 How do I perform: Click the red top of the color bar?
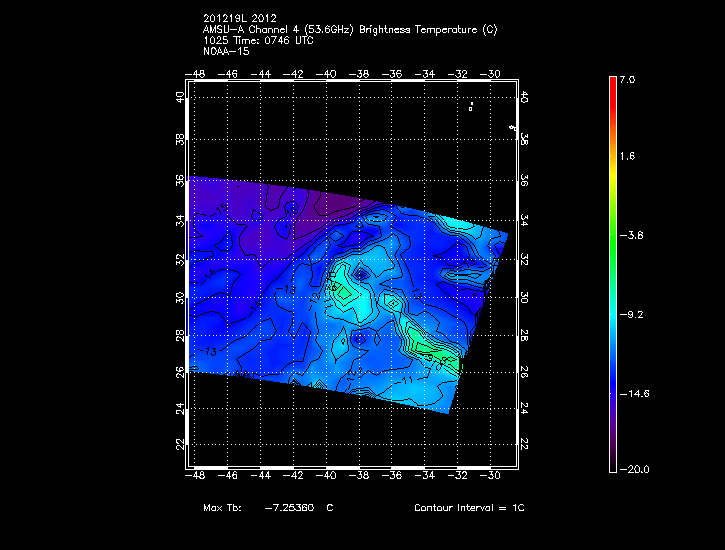click(x=612, y=84)
